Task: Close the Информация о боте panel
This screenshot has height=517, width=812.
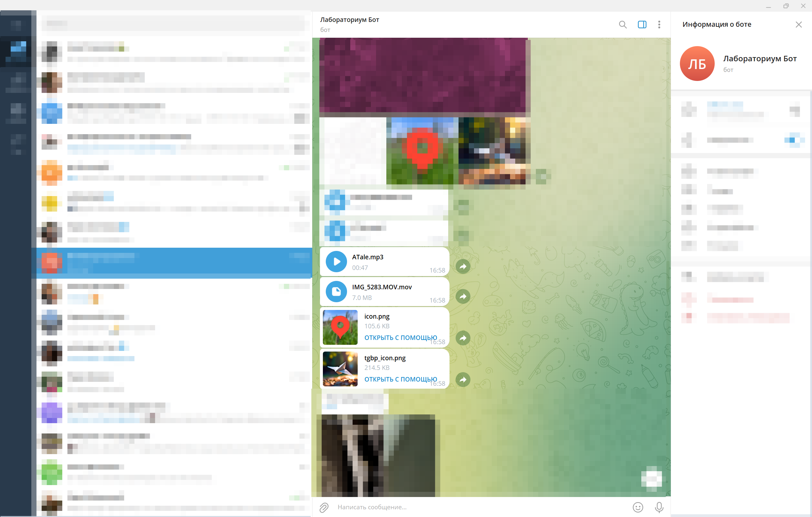Action: 798,25
